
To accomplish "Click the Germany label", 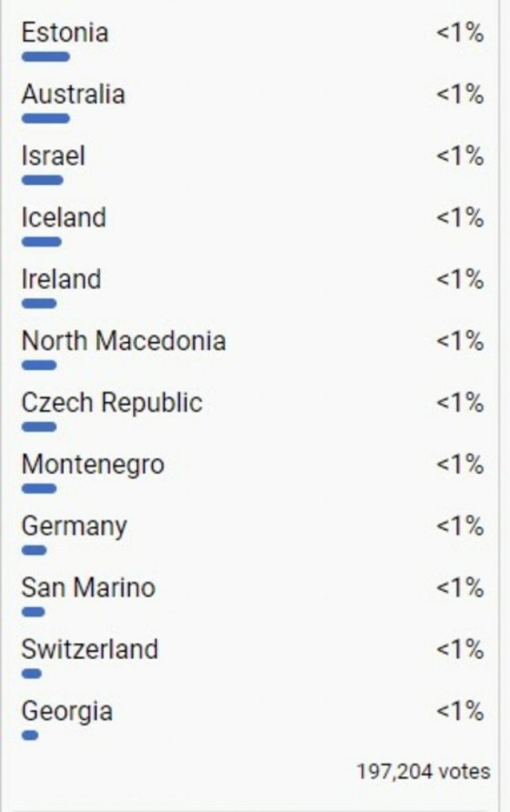I will (x=74, y=526).
